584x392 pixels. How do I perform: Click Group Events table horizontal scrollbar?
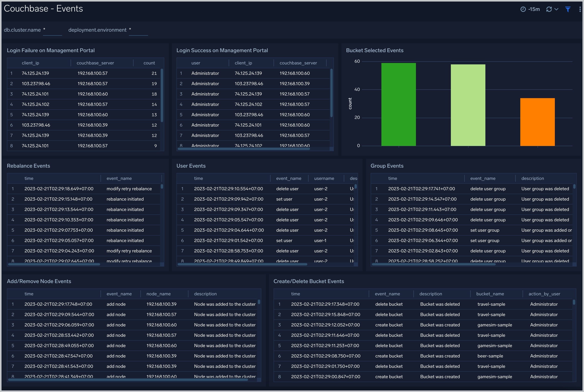433,264
